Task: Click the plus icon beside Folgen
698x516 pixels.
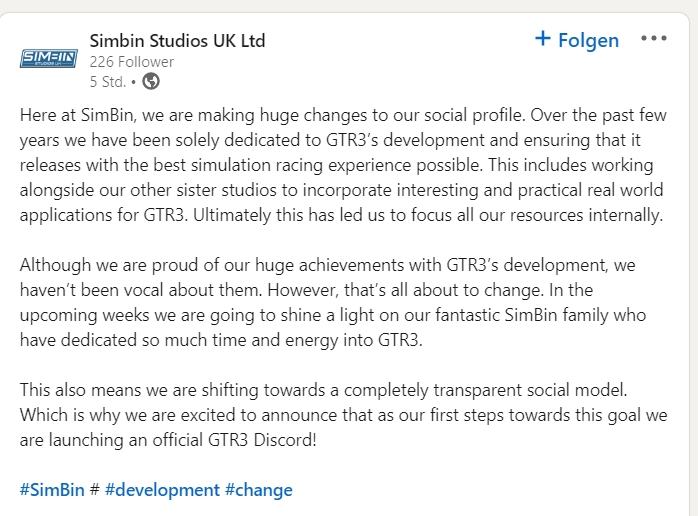Action: click(x=543, y=38)
